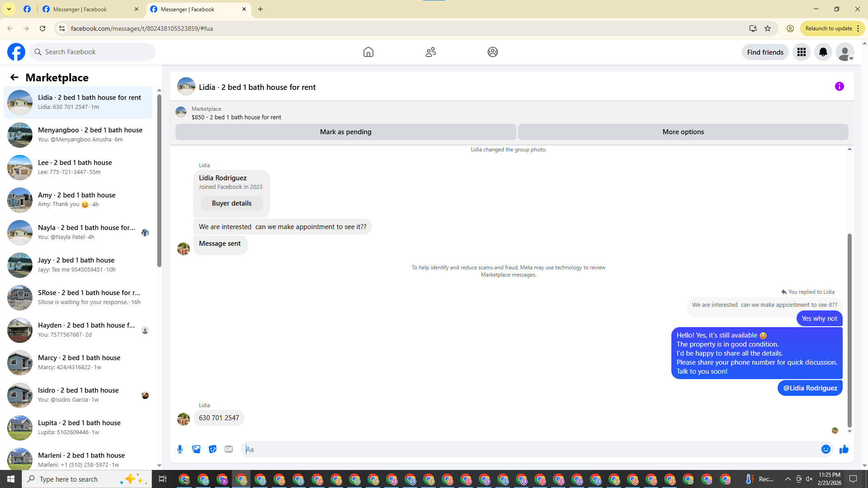The width and height of the screenshot is (868, 488).
Task: Attach a photo using the image icon
Action: click(x=196, y=449)
